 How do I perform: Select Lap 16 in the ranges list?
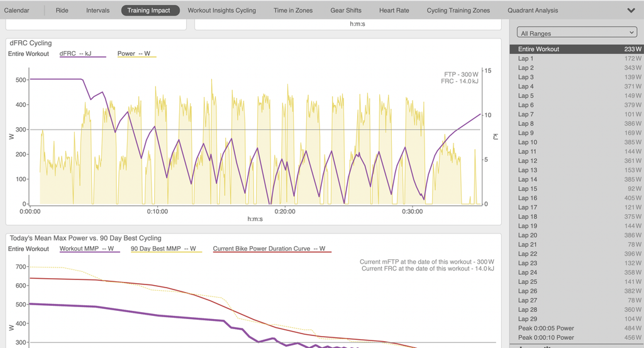pyautogui.click(x=577, y=198)
